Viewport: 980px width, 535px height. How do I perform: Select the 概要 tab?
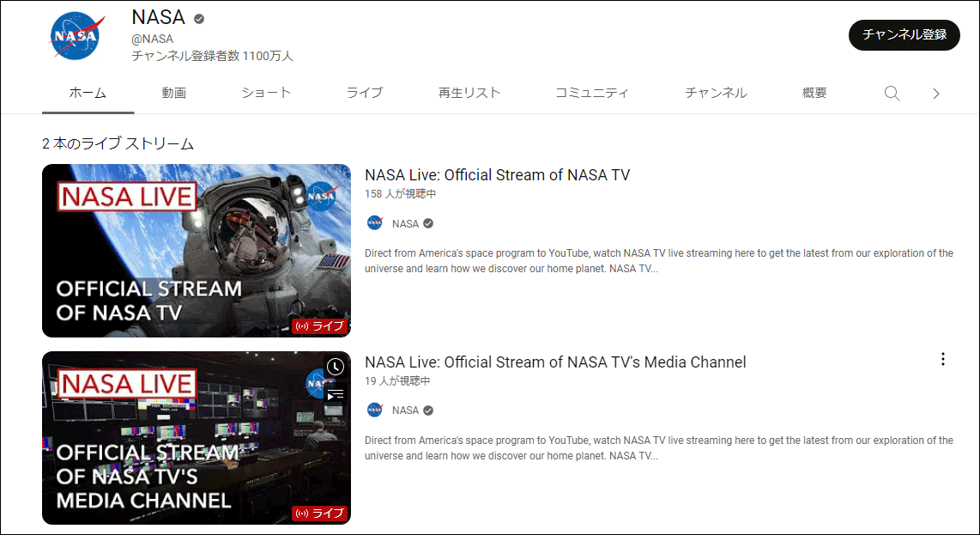tap(814, 93)
